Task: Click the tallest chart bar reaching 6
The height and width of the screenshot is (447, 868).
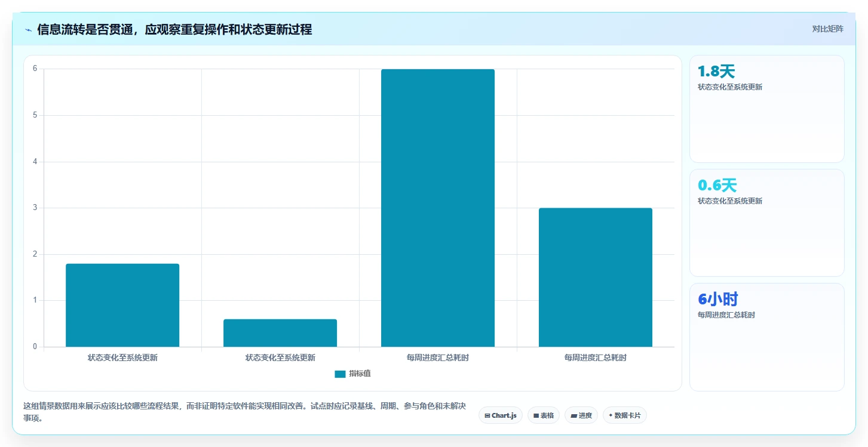Action: coord(438,208)
